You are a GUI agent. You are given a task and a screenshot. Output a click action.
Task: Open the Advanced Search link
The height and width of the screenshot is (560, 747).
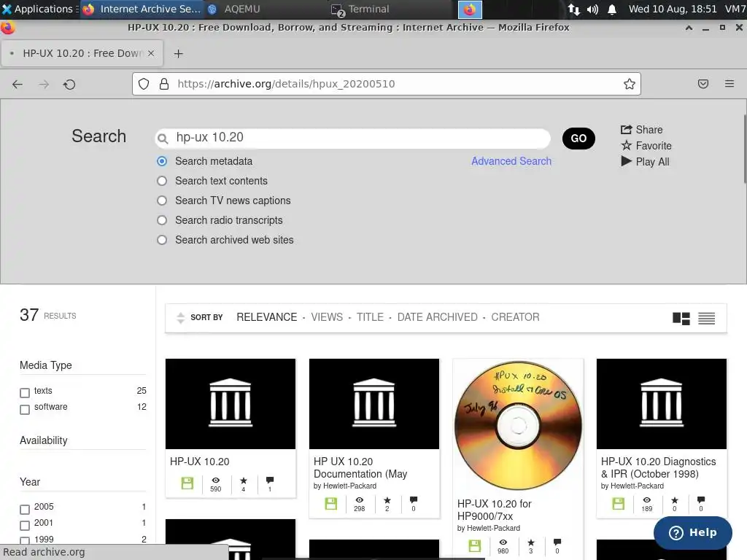[x=511, y=161]
